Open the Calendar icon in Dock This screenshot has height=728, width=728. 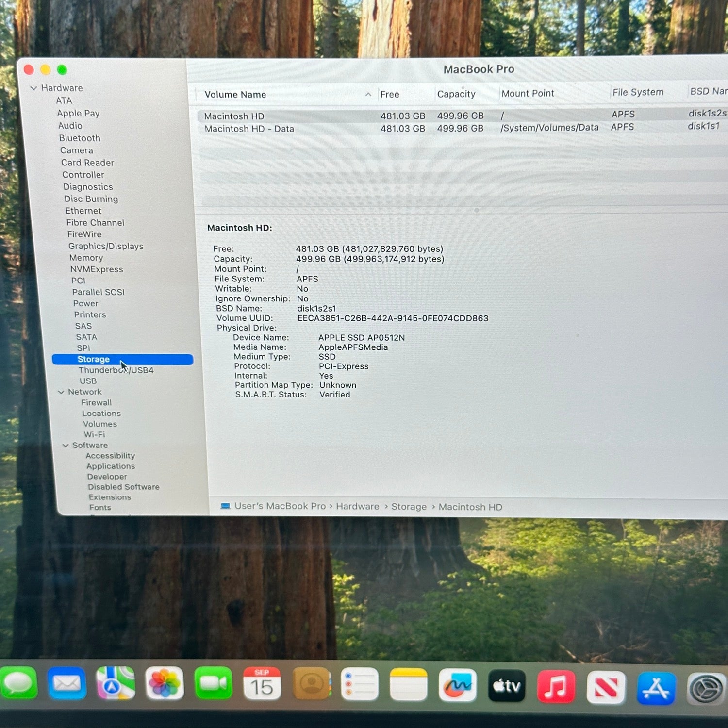pyautogui.click(x=262, y=684)
